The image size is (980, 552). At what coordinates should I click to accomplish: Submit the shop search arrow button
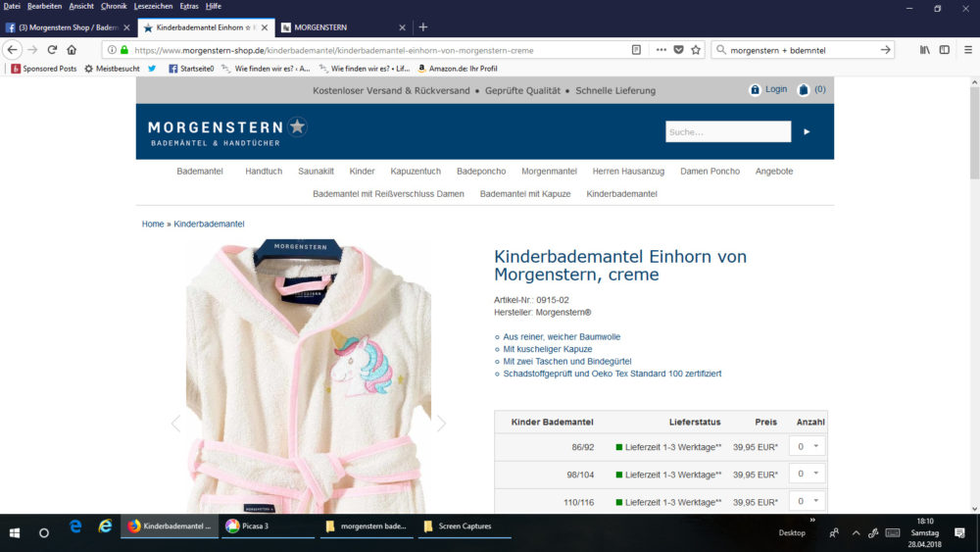click(807, 132)
